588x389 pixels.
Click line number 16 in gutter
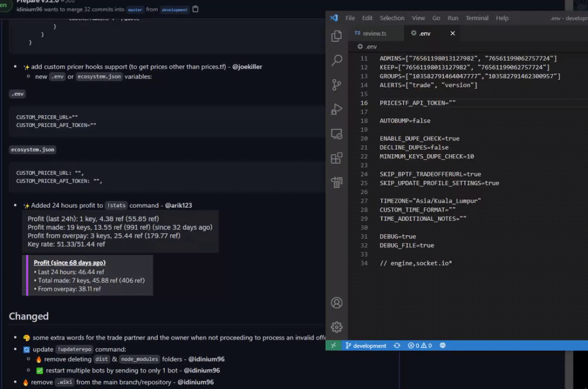click(364, 103)
